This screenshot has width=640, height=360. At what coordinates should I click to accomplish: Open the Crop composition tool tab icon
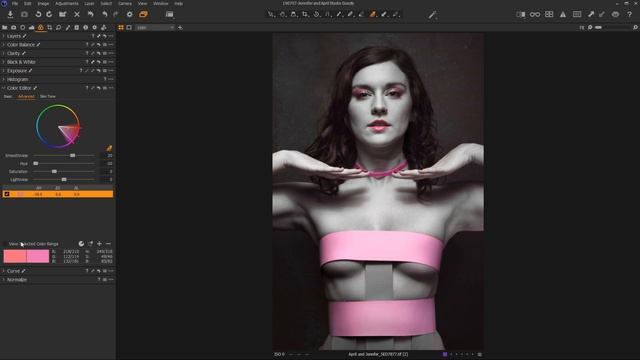49,27
